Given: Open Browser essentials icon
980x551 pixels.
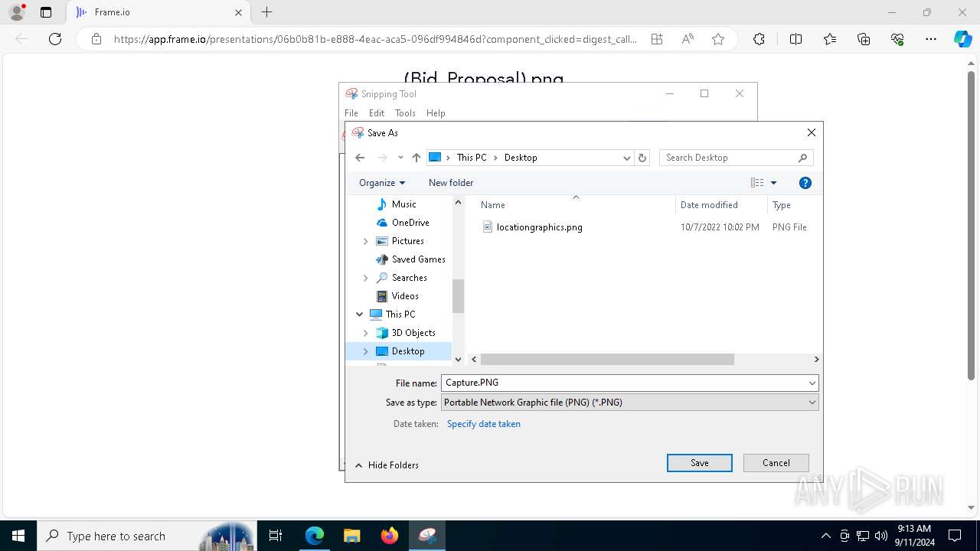Looking at the screenshot, I should [897, 39].
